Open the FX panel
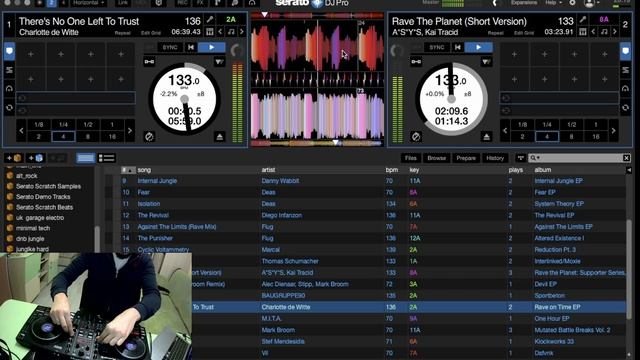The width and height of the screenshot is (640, 360). [200, 3]
